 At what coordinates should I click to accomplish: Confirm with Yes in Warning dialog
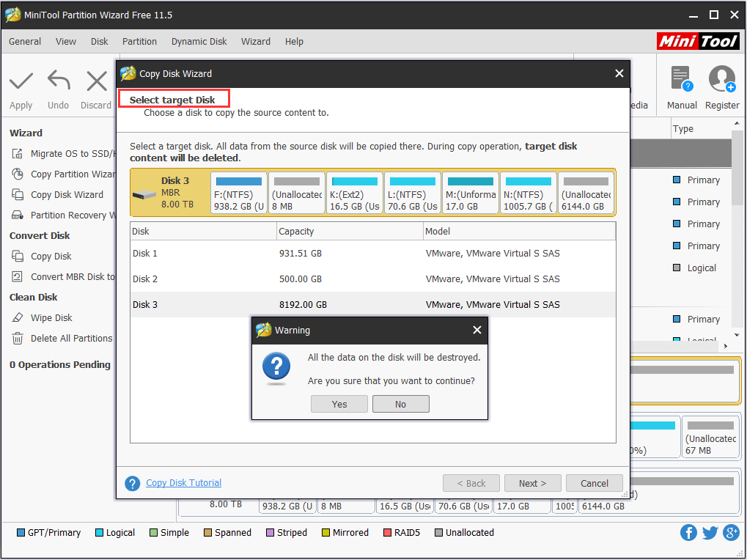click(x=339, y=404)
